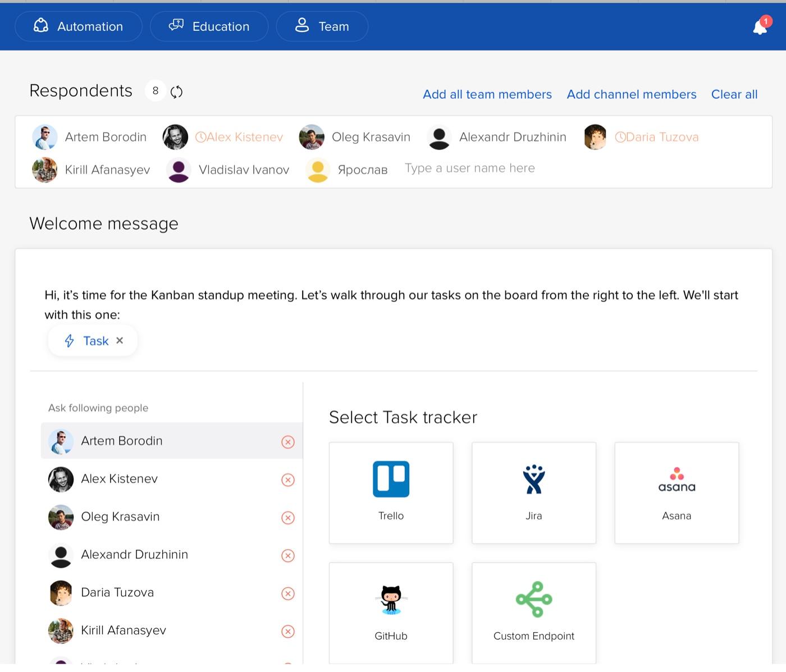Select Alex Kistenev in ask list
The width and height of the screenshot is (786, 672).
click(172, 479)
